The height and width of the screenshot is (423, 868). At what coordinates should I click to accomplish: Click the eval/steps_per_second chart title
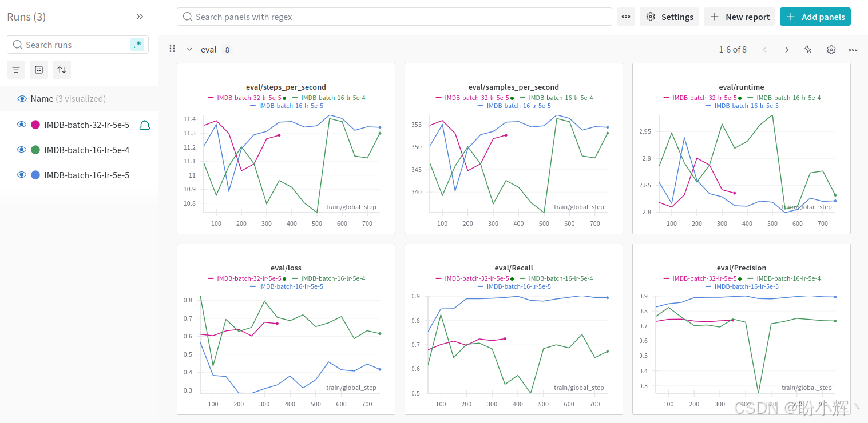[x=286, y=87]
